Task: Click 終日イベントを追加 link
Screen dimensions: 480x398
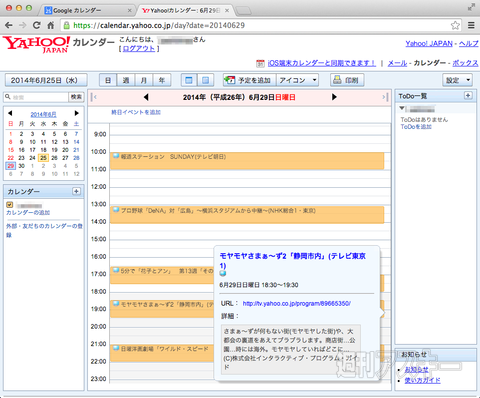Action: (136, 112)
